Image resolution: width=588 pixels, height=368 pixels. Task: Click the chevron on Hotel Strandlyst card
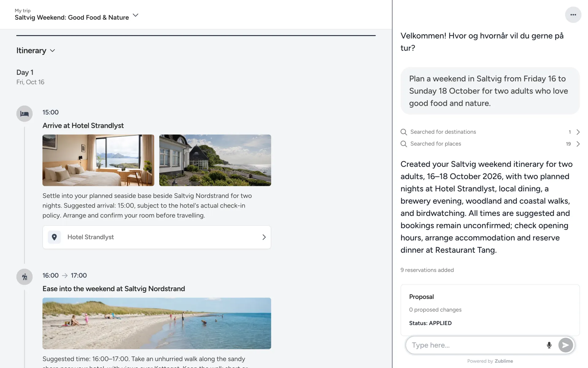coord(264,237)
